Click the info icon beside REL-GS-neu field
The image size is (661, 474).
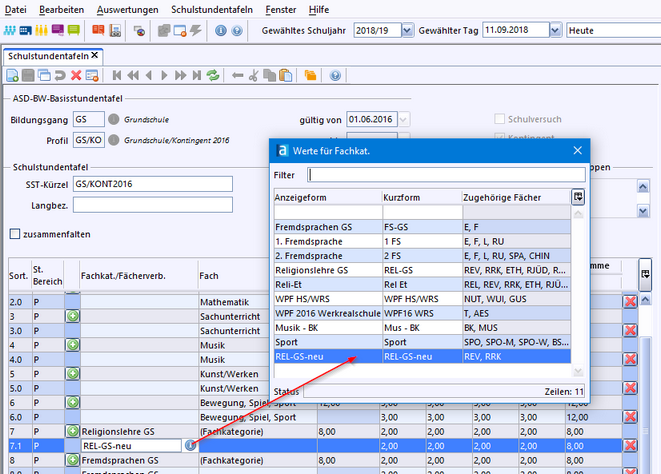click(x=189, y=445)
